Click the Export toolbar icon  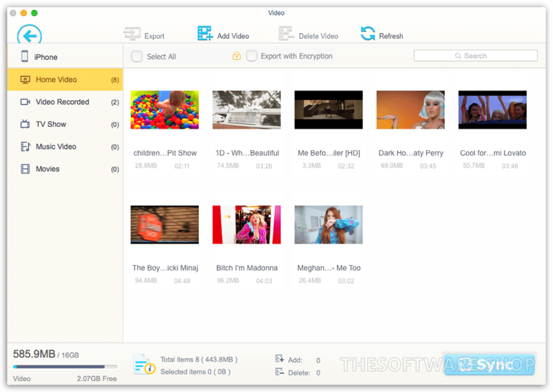[132, 34]
